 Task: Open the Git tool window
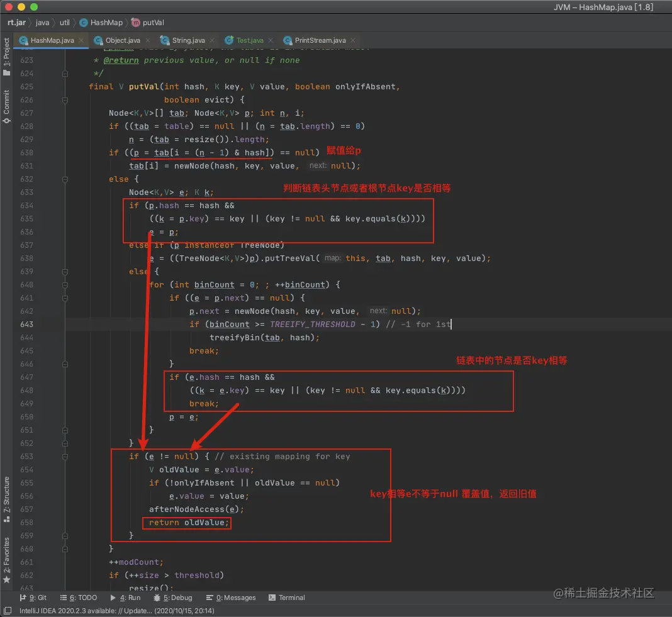click(x=33, y=598)
